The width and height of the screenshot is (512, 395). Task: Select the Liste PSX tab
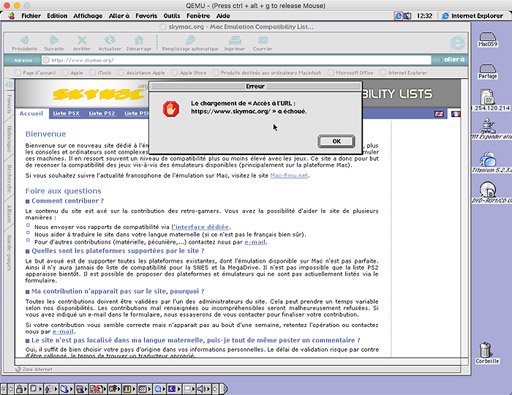coord(66,114)
